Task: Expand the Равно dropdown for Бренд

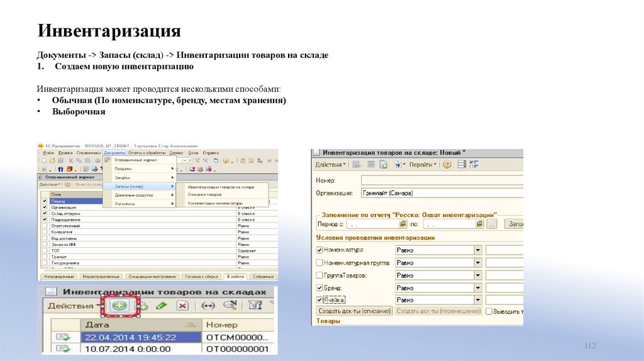Action: point(478,288)
